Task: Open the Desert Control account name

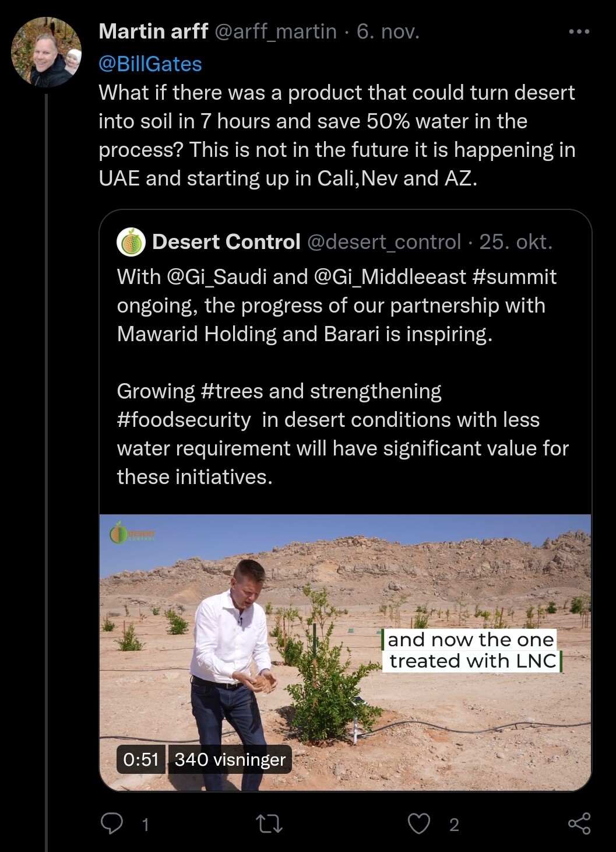Action: [226, 242]
